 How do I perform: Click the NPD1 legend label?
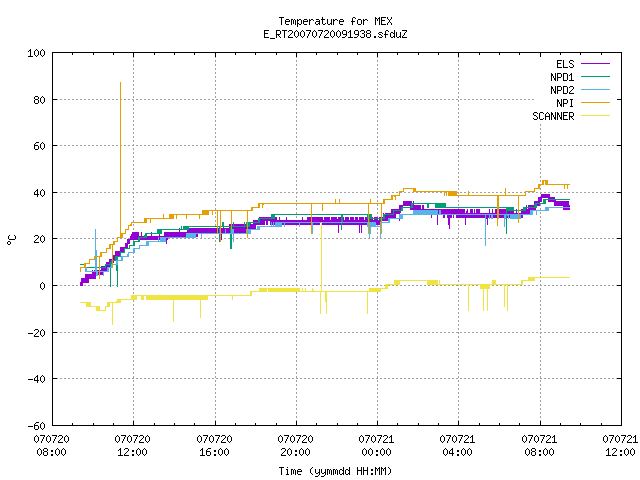coord(562,77)
